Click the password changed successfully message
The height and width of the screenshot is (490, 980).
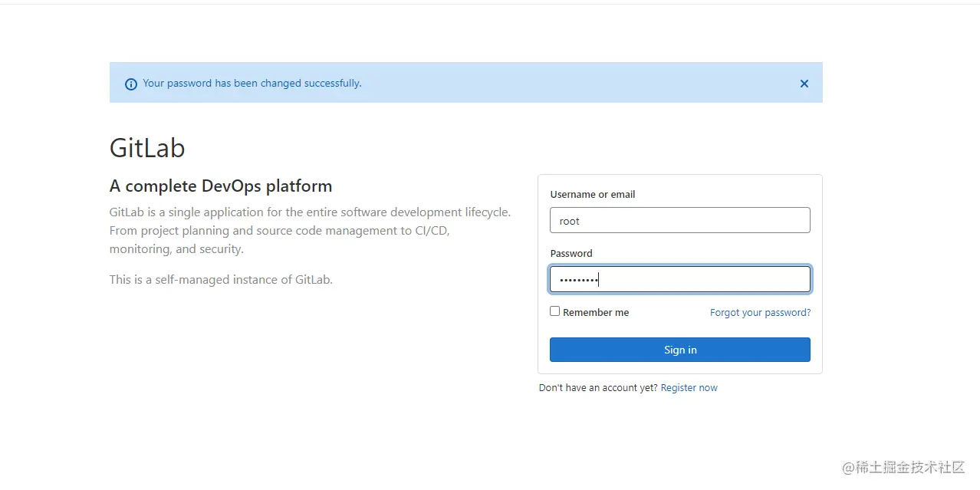click(x=252, y=83)
